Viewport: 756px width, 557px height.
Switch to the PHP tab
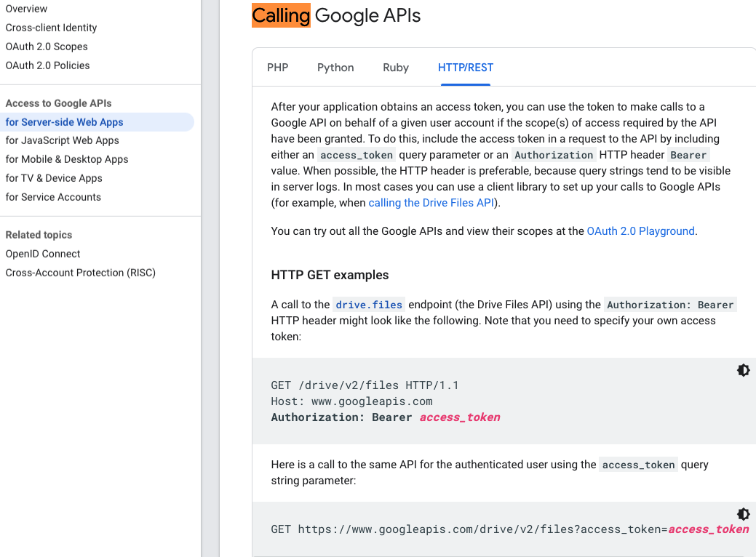278,68
